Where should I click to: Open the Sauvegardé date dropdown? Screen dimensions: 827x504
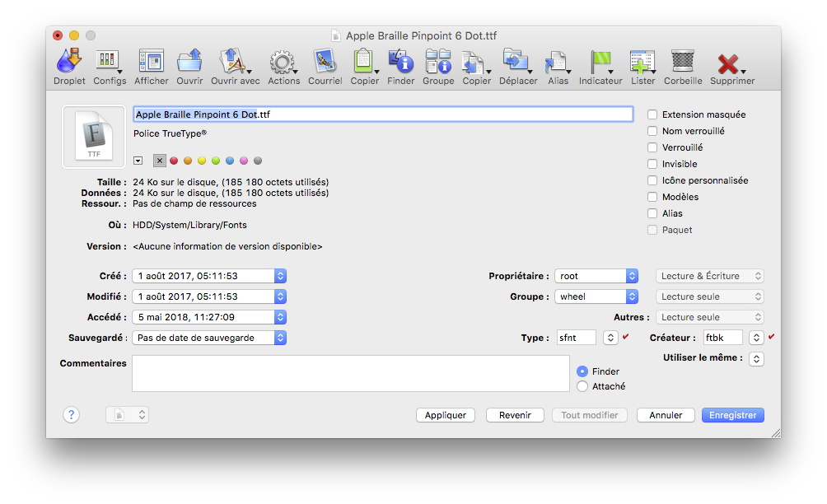click(x=281, y=338)
